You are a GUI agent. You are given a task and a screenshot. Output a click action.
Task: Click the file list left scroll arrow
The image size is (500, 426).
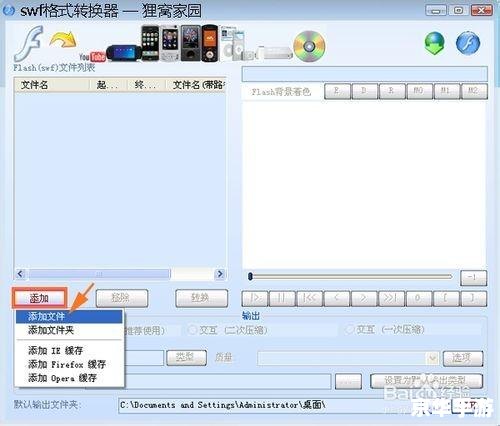pyautogui.click(x=20, y=274)
